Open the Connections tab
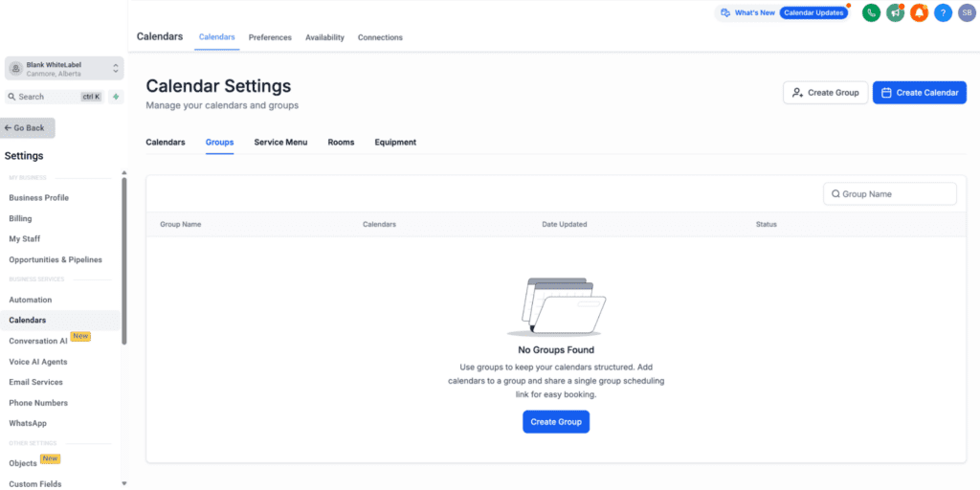980x490 pixels. pyautogui.click(x=380, y=37)
